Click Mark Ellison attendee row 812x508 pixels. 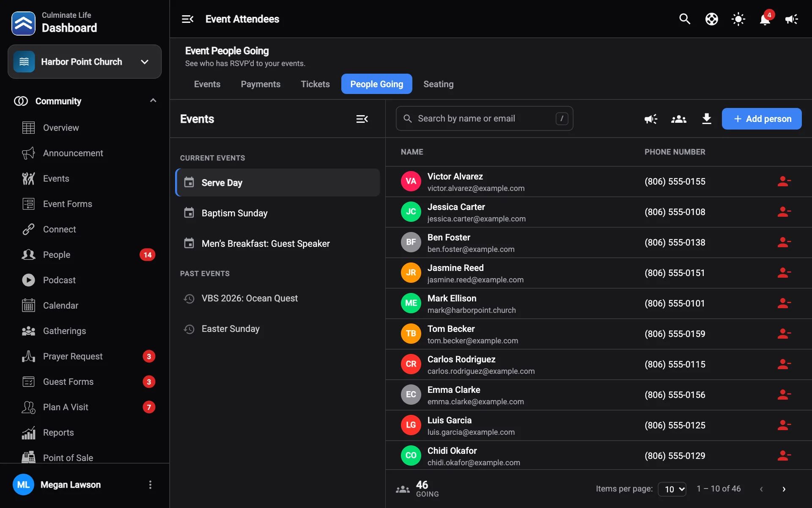coord(598,304)
